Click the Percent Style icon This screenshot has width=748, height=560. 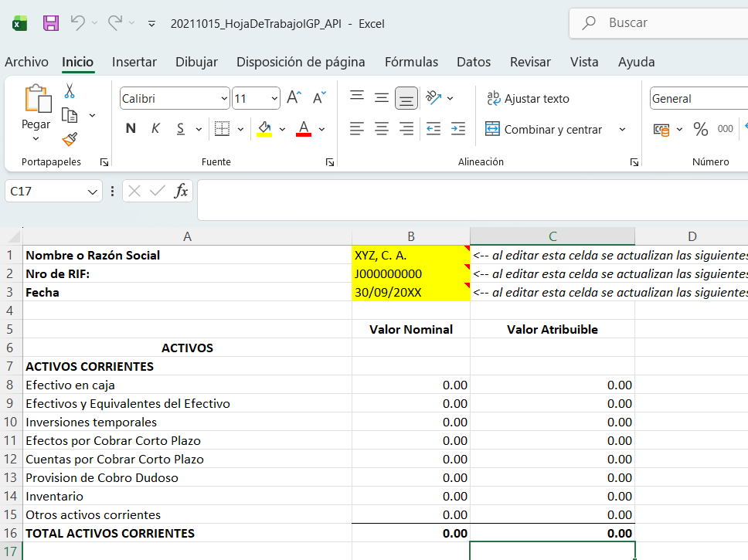click(700, 129)
